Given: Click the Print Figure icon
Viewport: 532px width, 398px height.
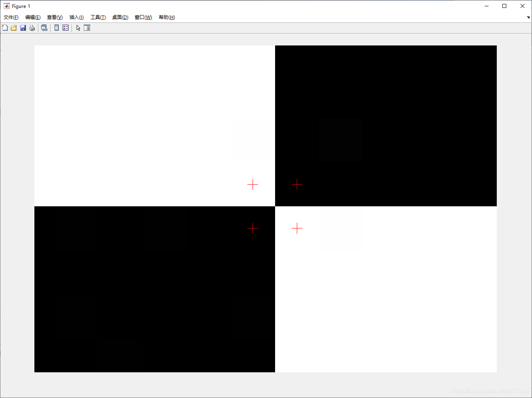Looking at the screenshot, I should click(32, 28).
